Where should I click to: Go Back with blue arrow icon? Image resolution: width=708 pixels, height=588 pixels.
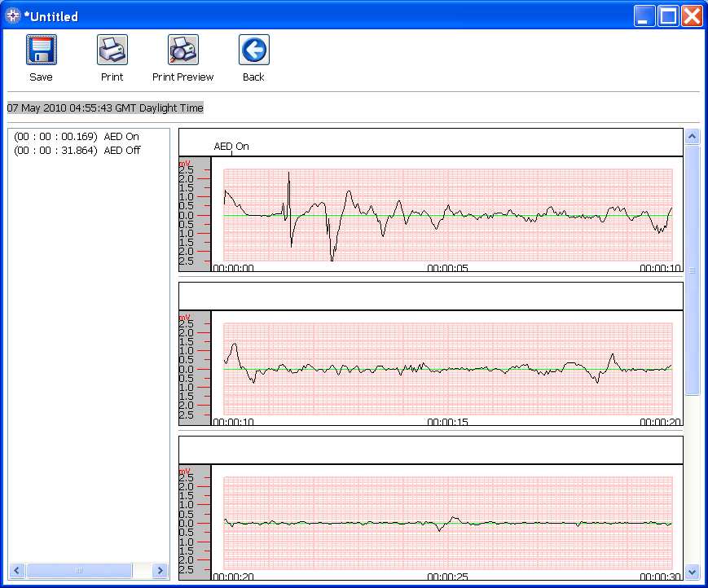coord(253,50)
